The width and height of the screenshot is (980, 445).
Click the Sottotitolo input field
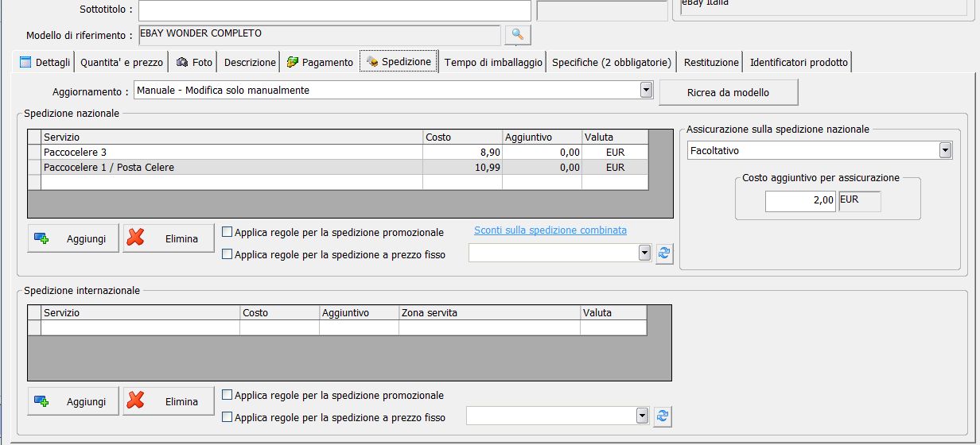click(334, 10)
